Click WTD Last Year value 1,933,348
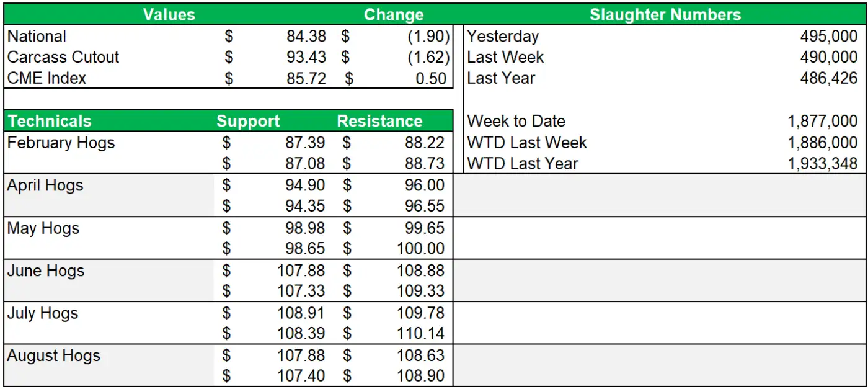The height and width of the screenshot is (389, 868). point(822,164)
